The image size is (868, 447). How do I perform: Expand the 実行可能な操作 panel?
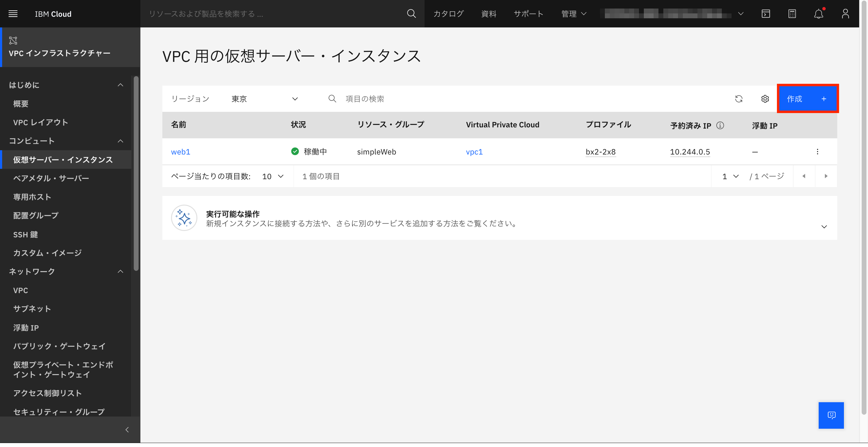tap(824, 226)
